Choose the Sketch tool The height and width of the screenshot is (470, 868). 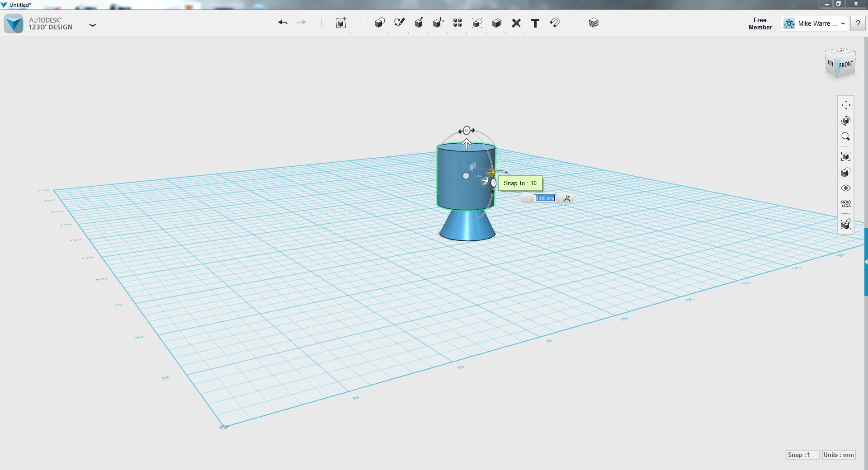(x=399, y=23)
